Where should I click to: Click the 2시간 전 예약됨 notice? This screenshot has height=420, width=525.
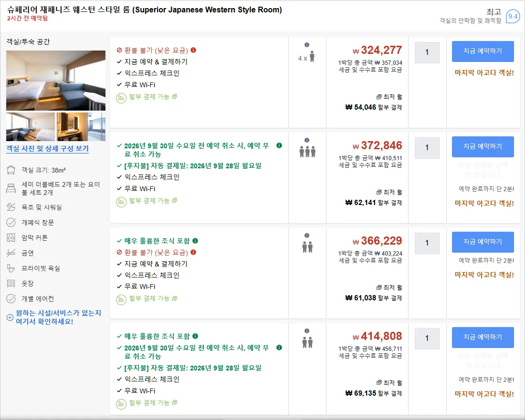coord(28,19)
